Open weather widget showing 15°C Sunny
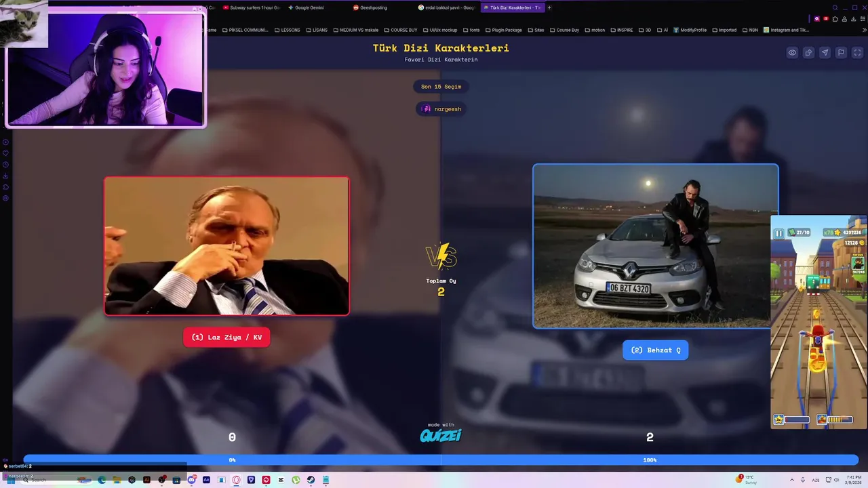Image resolution: width=868 pixels, height=488 pixels. point(746,480)
